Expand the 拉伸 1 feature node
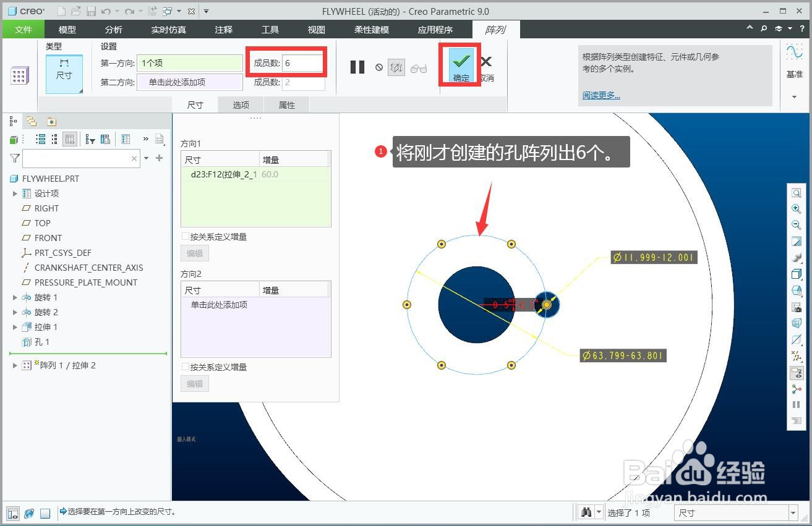812x526 pixels. click(x=15, y=327)
